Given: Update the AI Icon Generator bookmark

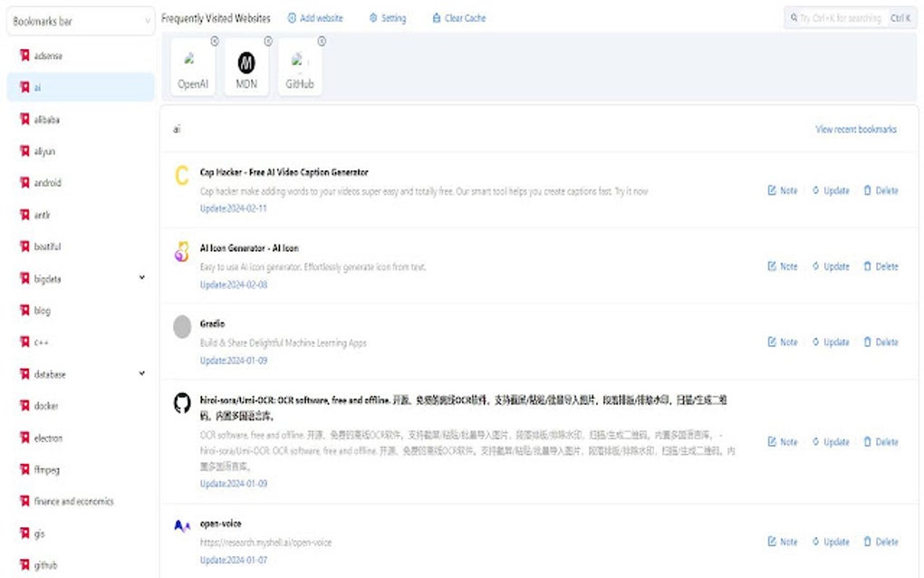Looking at the screenshot, I should [x=831, y=266].
